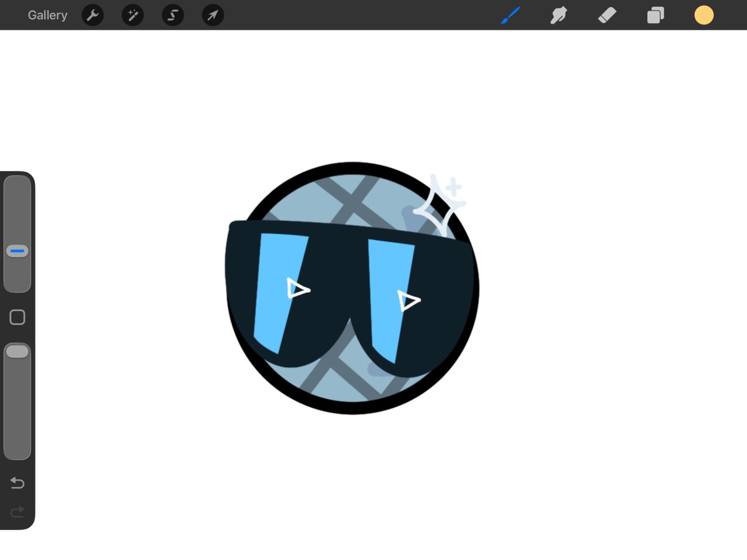This screenshot has height=560, width=747.
Task: Open the Adjustments magic wand menu
Action: point(133,16)
